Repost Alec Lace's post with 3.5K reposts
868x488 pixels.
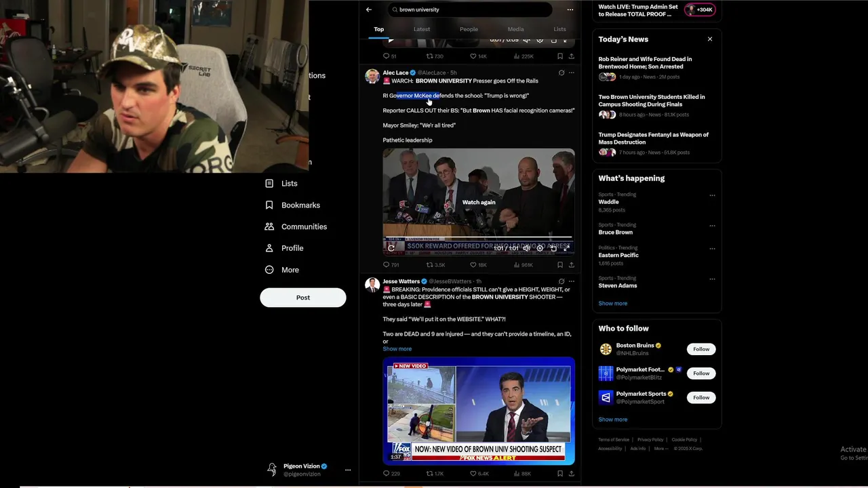tap(435, 265)
